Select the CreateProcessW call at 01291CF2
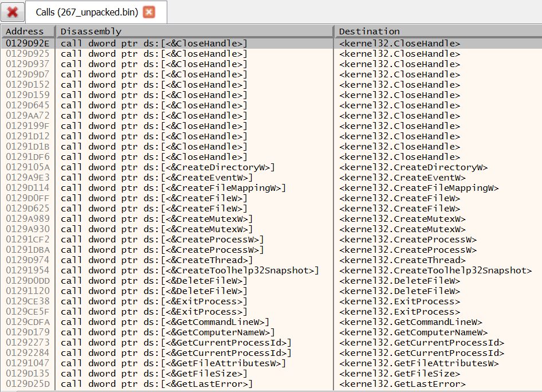 click(172, 239)
